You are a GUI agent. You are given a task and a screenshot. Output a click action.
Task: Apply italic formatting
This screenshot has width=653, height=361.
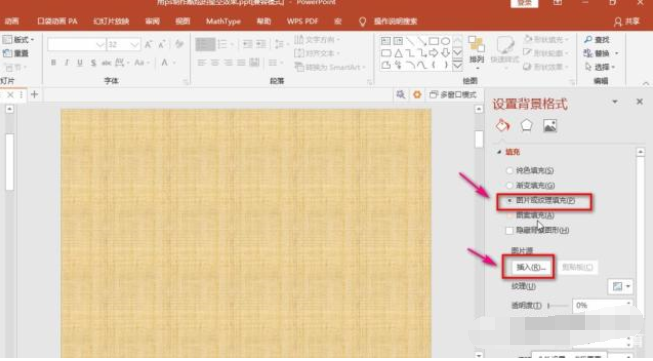coord(67,62)
